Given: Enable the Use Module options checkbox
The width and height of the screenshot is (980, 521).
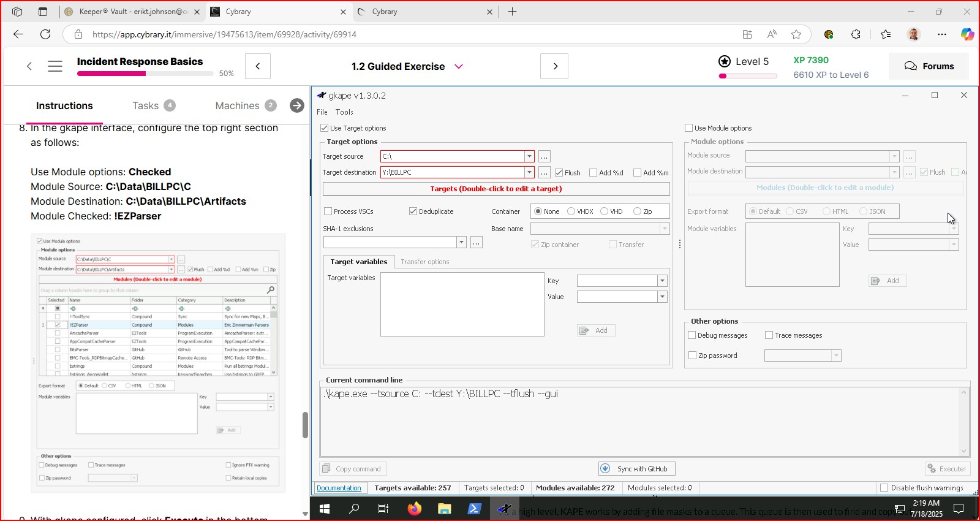Looking at the screenshot, I should (688, 128).
